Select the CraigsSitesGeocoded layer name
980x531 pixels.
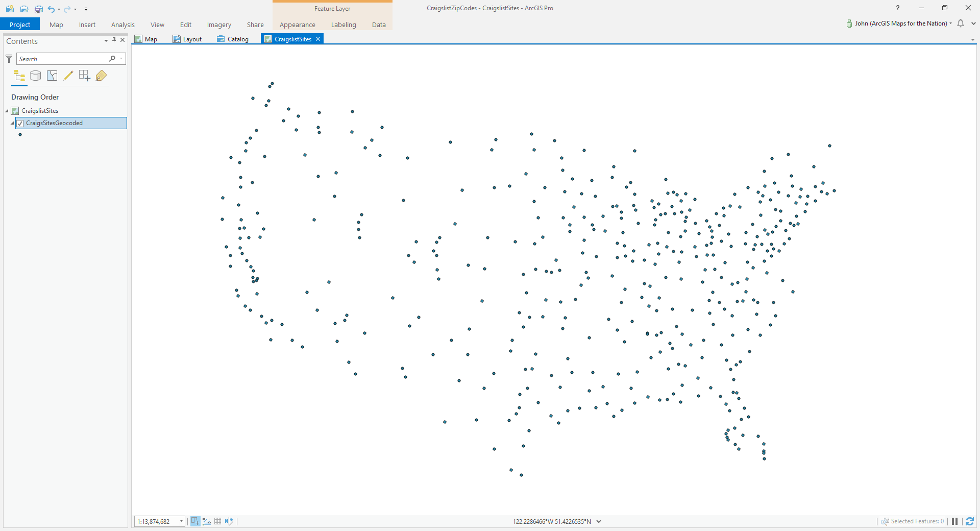pyautogui.click(x=54, y=123)
